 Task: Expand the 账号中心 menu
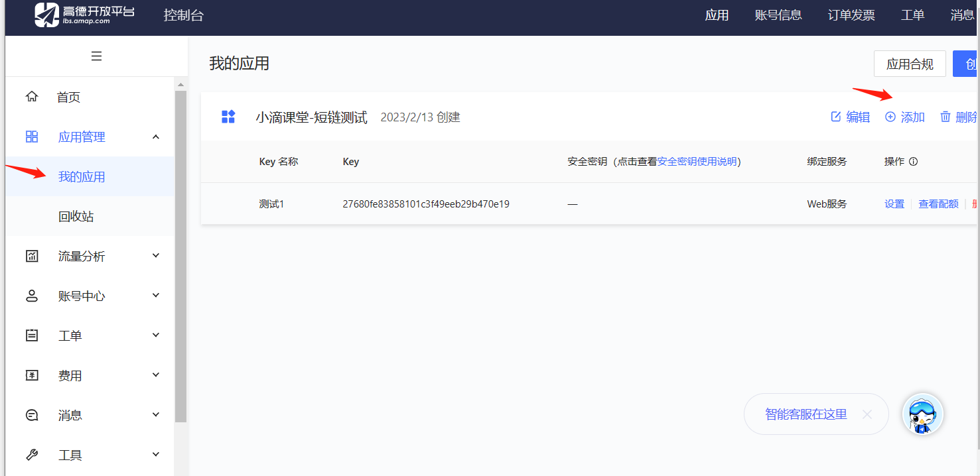pyautogui.click(x=155, y=295)
